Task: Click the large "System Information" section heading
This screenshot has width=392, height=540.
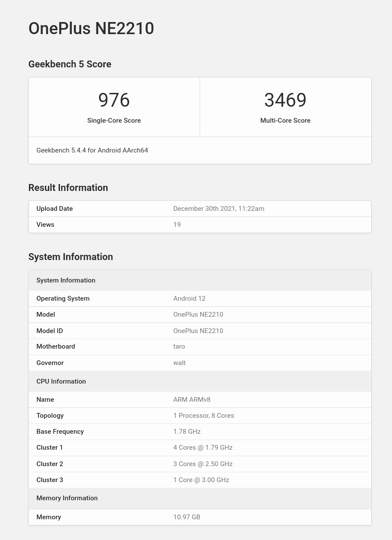Action: [x=70, y=257]
